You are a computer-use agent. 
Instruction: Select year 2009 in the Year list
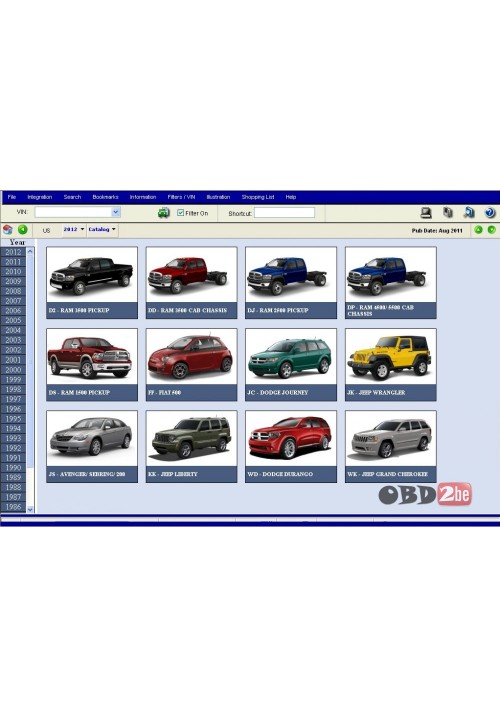pyautogui.click(x=13, y=281)
